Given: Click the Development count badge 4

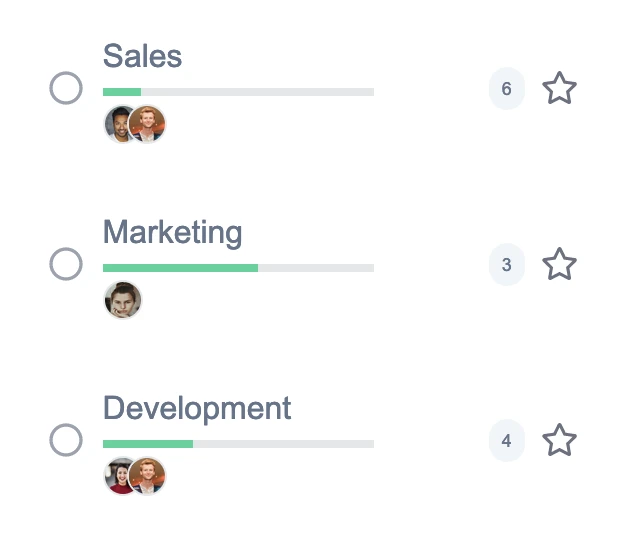Looking at the screenshot, I should coord(507,440).
